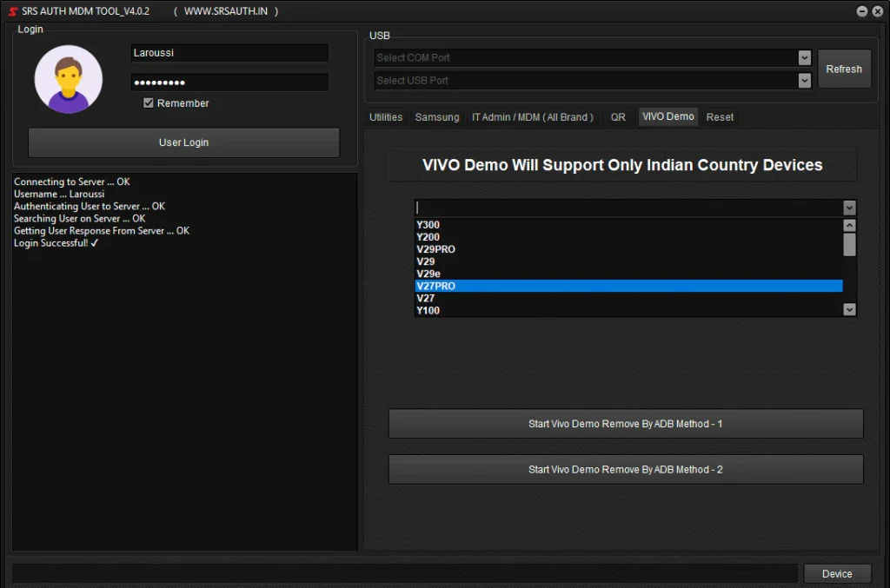Screen dimensions: 890x588
Task: Click Getting User Response From Server line
Action: 102,231
